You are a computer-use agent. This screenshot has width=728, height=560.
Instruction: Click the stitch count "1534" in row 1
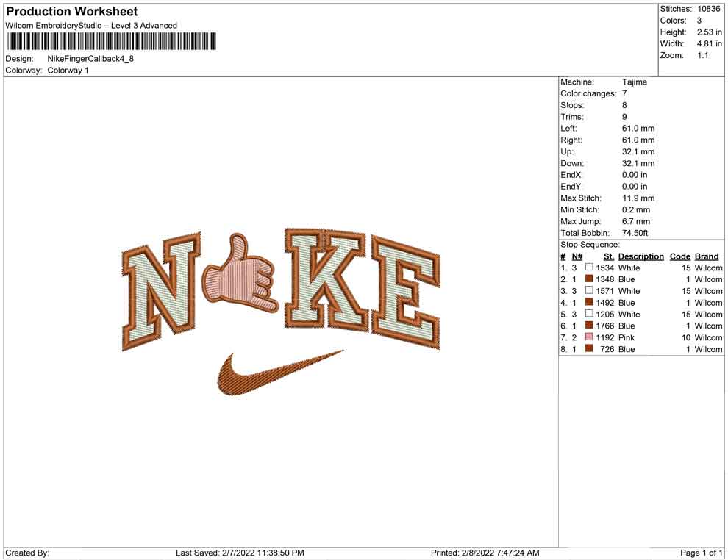point(605,268)
